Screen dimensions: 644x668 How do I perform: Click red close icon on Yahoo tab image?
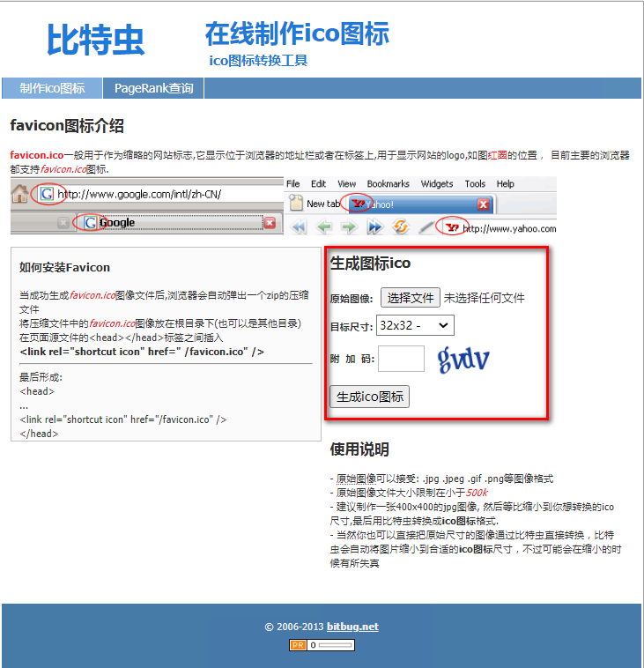(x=483, y=204)
